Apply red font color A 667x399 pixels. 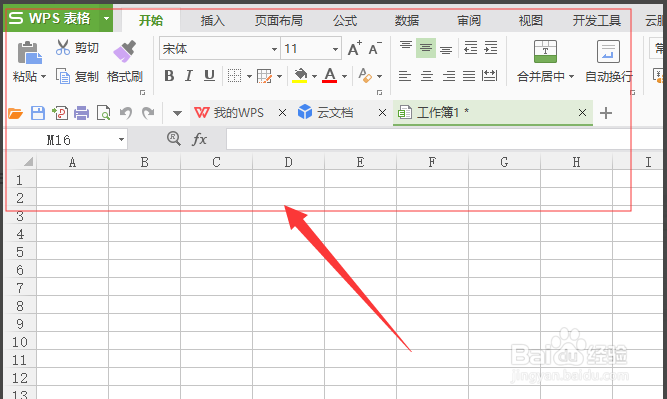click(x=330, y=76)
